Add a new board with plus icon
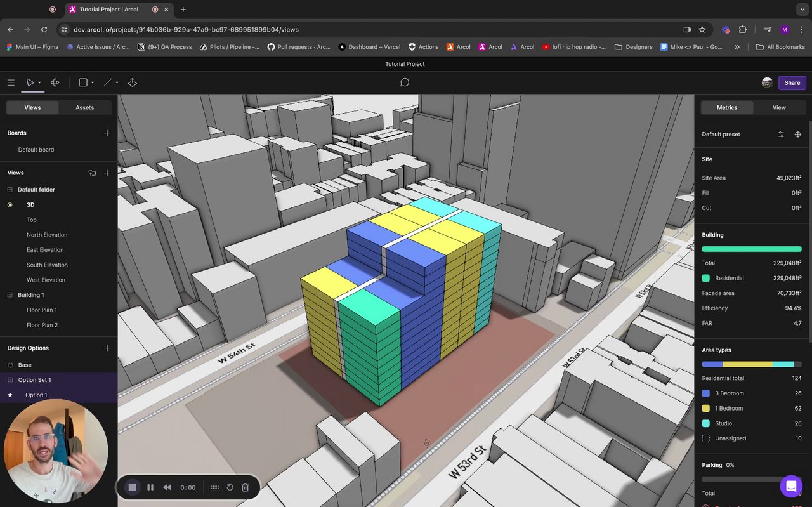 [107, 133]
